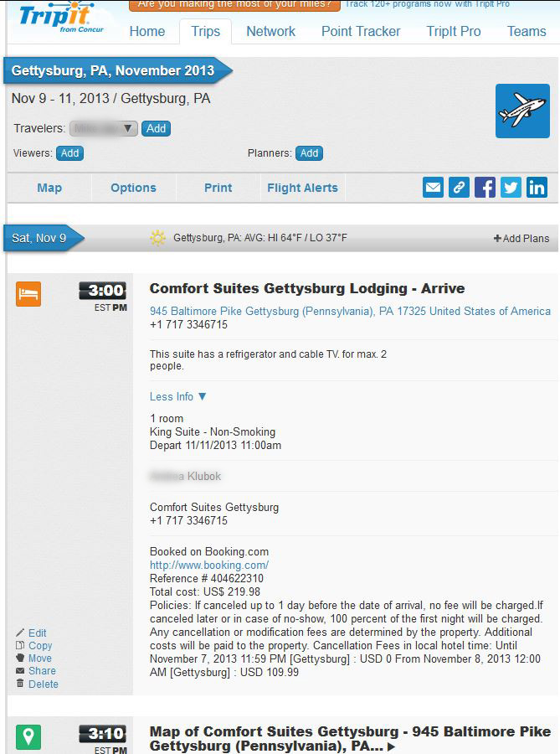The image size is (560, 754).
Task: Click Add Plans for Sat, Nov 9
Action: pos(521,239)
